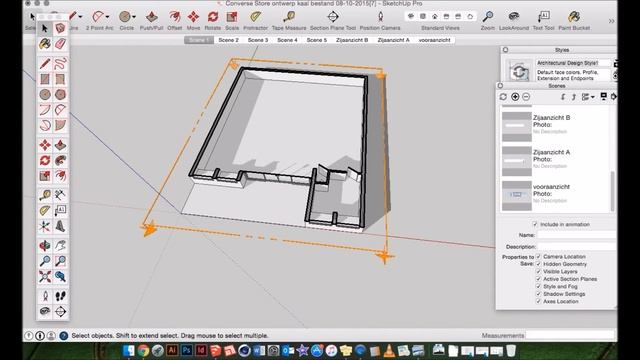The height and width of the screenshot is (360, 640).
Task: Select the Make Component tool in left palette
Action: (60, 28)
